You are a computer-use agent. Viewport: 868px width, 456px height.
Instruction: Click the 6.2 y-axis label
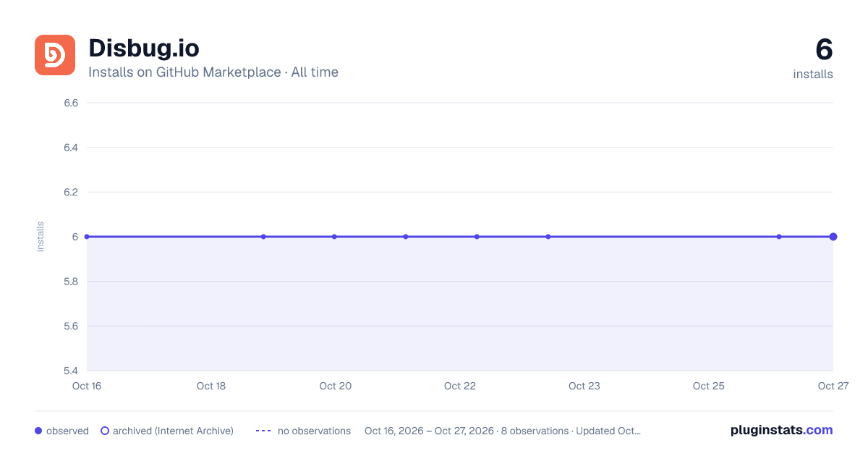click(x=71, y=193)
